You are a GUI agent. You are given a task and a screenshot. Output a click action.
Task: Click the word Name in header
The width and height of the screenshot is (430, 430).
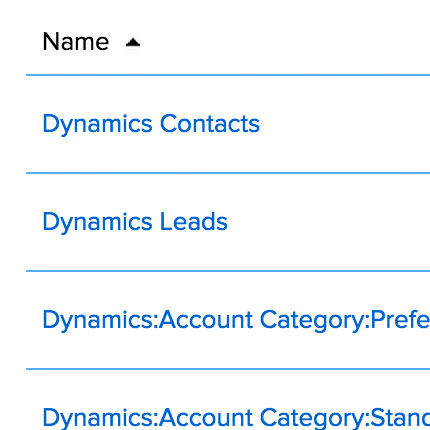click(76, 42)
